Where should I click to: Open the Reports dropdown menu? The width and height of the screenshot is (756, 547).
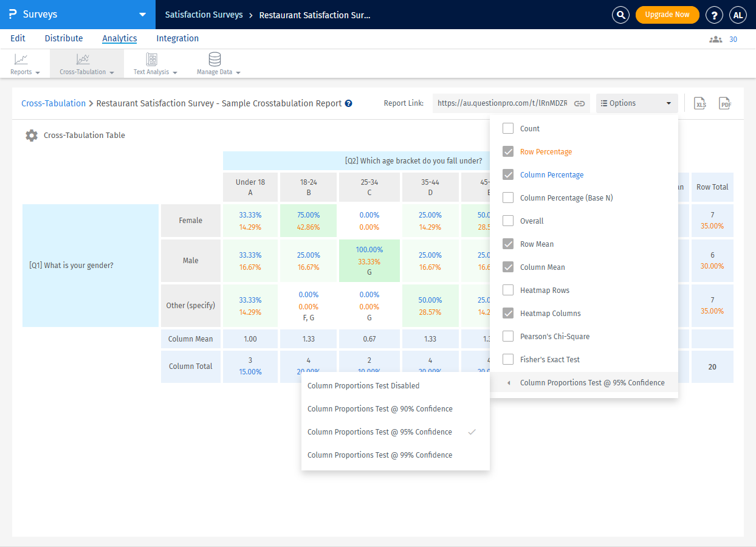click(25, 72)
